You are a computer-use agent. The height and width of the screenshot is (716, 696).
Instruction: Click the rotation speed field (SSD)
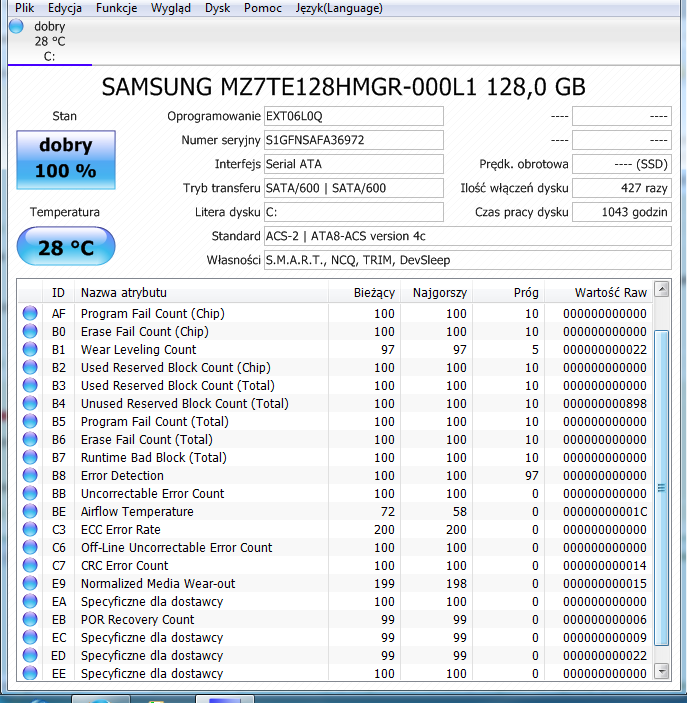pyautogui.click(x=622, y=164)
